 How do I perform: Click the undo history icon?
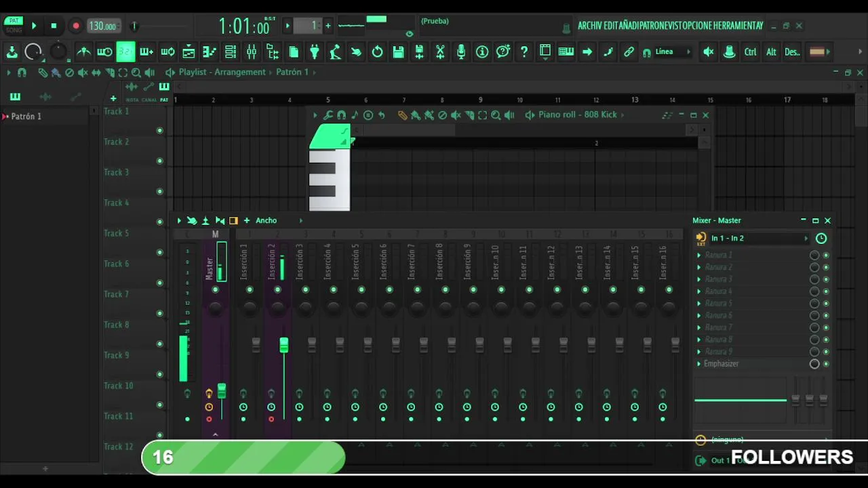pos(377,52)
